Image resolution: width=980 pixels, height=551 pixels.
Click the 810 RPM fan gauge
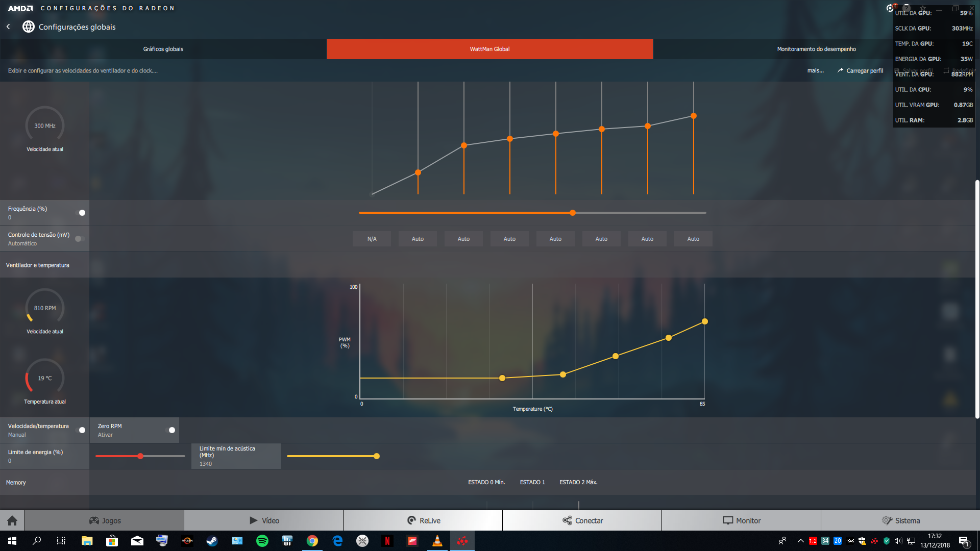45,308
